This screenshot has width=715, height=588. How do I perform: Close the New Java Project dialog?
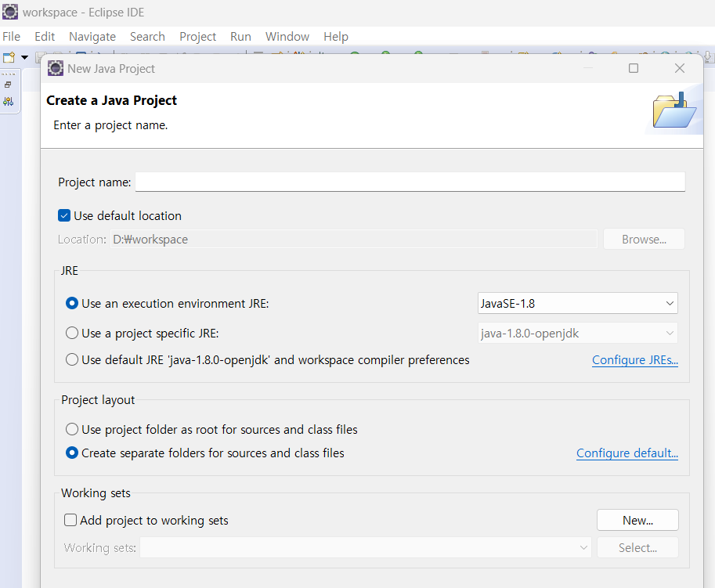click(680, 68)
